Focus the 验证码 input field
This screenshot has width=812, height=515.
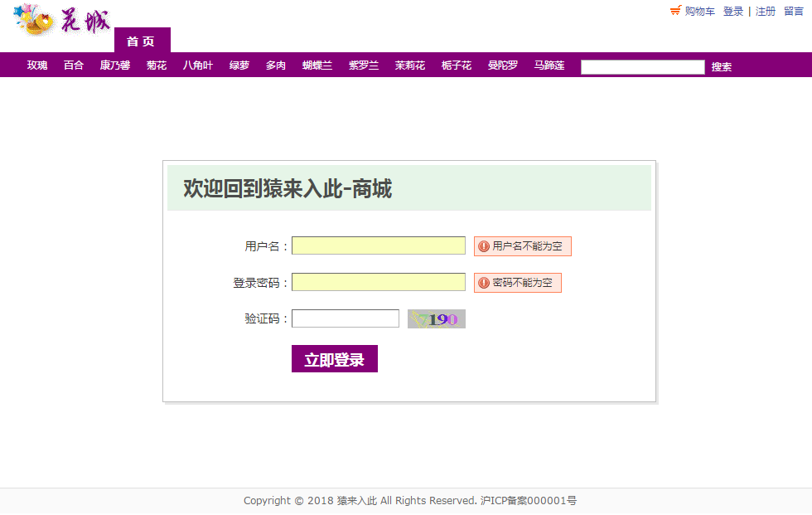[x=346, y=318]
